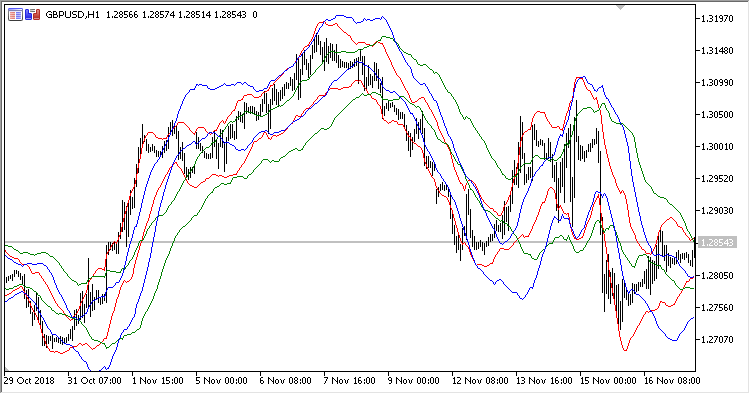
Task: Click the 1.28050 price scale label
Action: click(x=717, y=275)
